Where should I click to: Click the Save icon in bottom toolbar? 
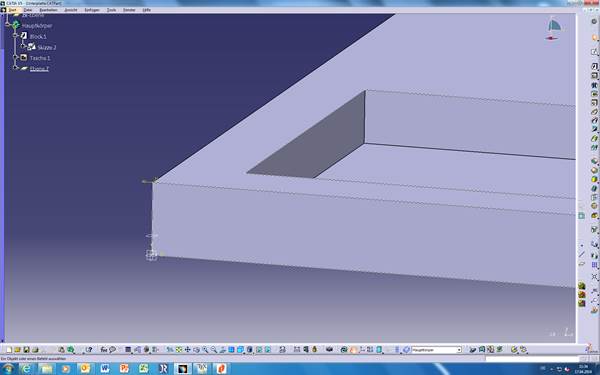pos(26,350)
